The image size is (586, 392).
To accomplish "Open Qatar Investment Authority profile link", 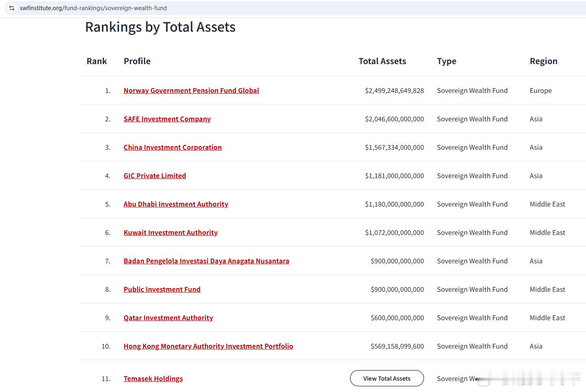I will click(168, 318).
